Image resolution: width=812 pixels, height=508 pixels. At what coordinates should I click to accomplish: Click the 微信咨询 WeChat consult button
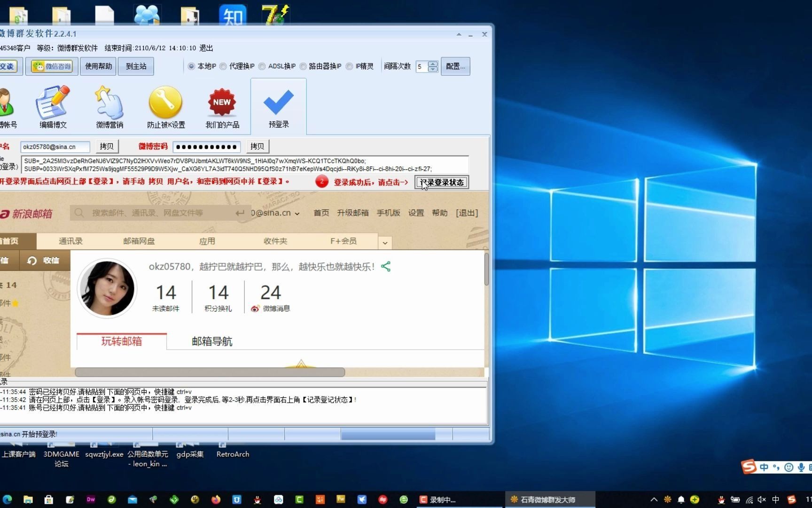52,66
